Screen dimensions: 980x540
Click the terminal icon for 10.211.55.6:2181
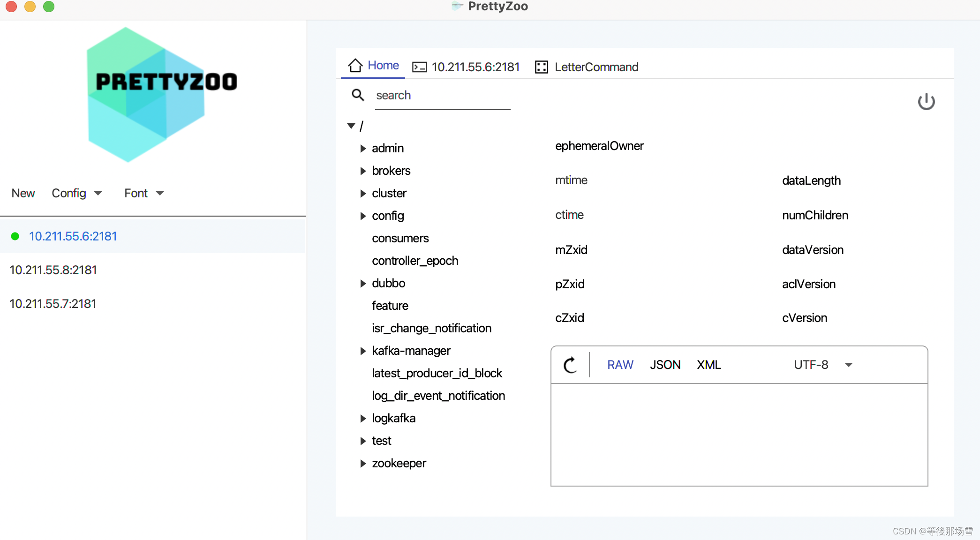coord(420,67)
